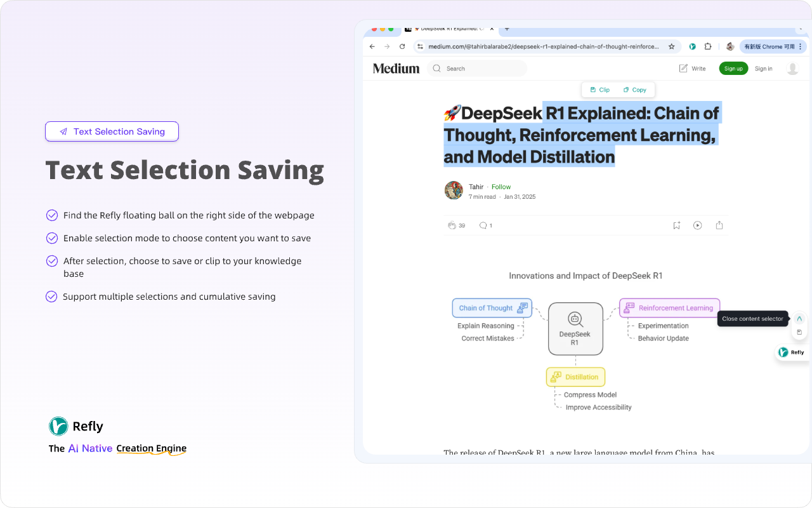Screen dimensions: 812x508
Task: Click the green Sign up button
Action: point(733,69)
